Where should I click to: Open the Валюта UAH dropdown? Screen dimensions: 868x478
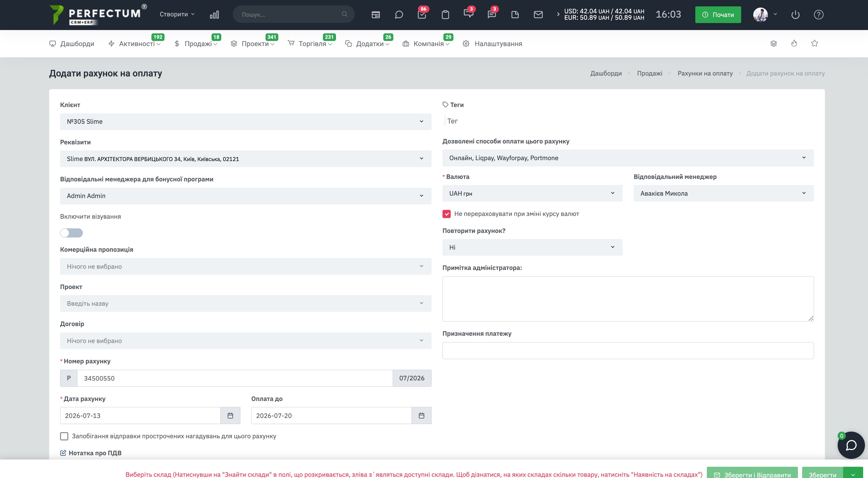point(532,194)
